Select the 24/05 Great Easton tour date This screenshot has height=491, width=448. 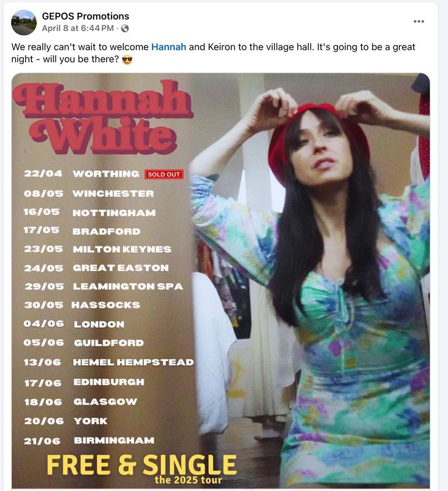tap(96, 268)
